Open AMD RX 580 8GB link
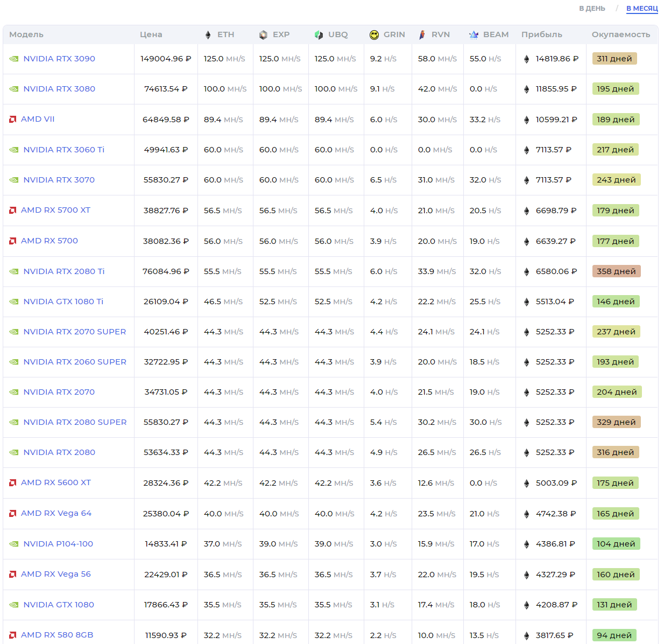The height and width of the screenshot is (644, 664). [57, 635]
